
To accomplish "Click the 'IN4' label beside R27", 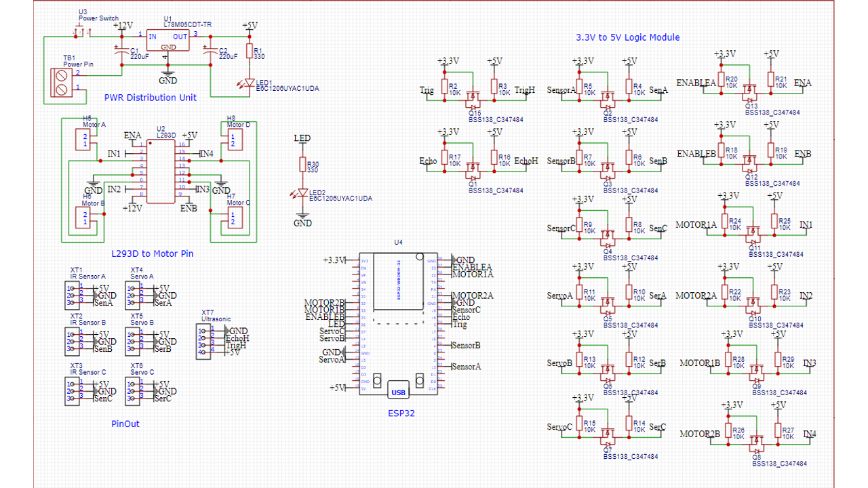I will (810, 434).
